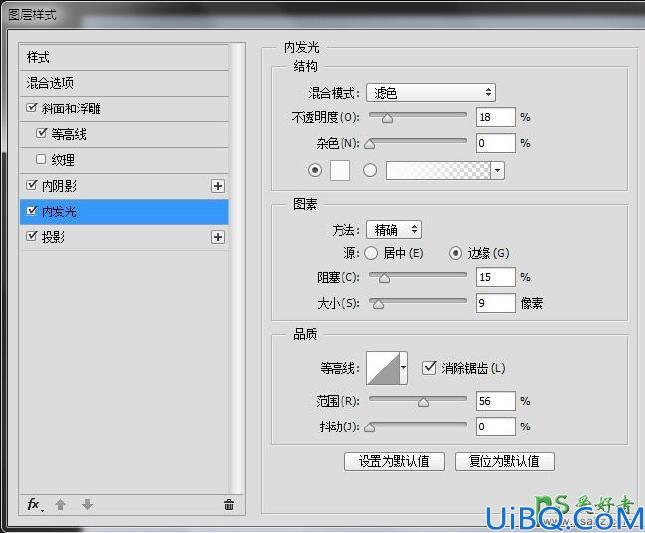Select 居中 (E) source radio button
Screen dimensions: 645x533
point(371,253)
